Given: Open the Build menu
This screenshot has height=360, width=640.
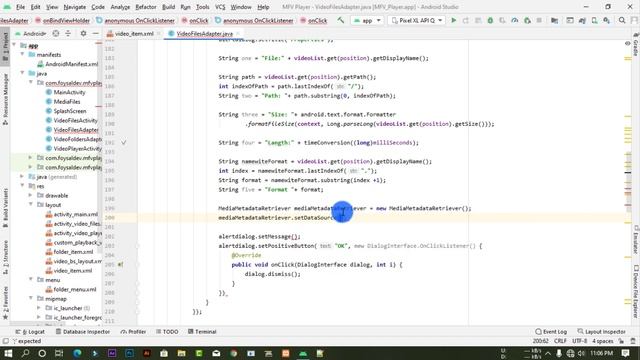Looking at the screenshot, I should click(169, 7).
